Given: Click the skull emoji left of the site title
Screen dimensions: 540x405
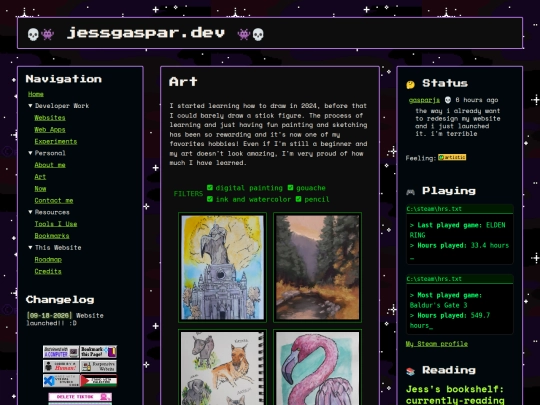Looking at the screenshot, I should (33, 34).
